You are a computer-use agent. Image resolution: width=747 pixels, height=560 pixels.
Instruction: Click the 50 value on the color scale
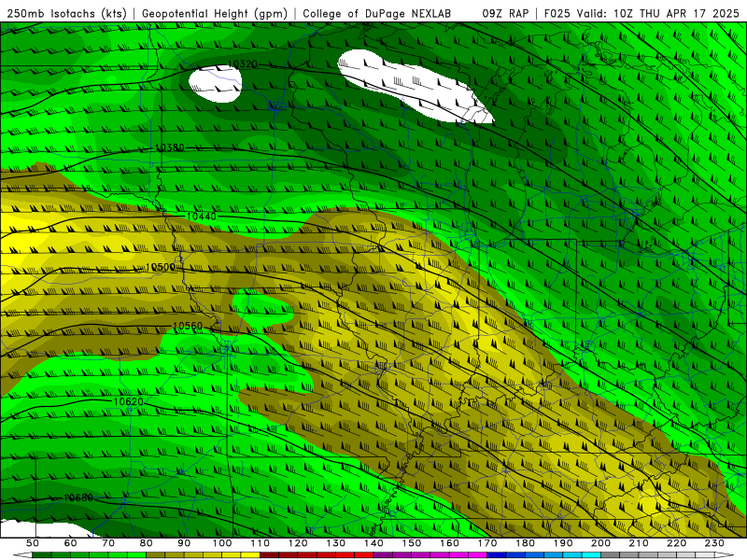33,543
